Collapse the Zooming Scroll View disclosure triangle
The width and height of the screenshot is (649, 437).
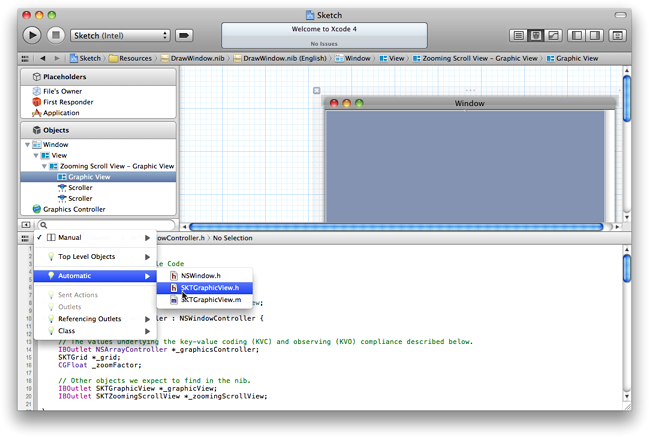[x=44, y=166]
